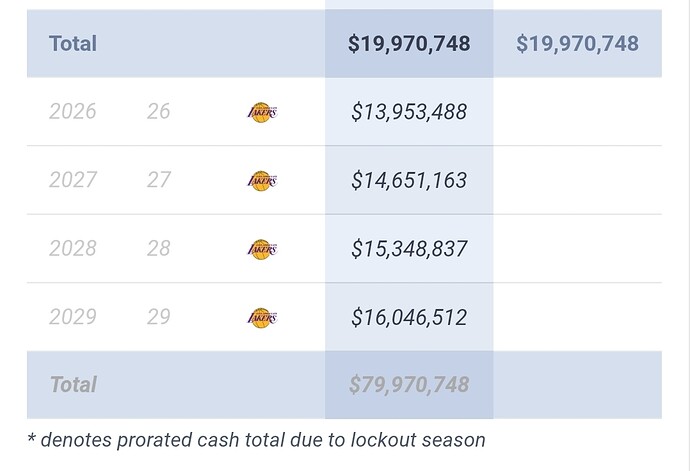Click the $15,348,837 salary amount
690x471 pixels.
coord(409,249)
